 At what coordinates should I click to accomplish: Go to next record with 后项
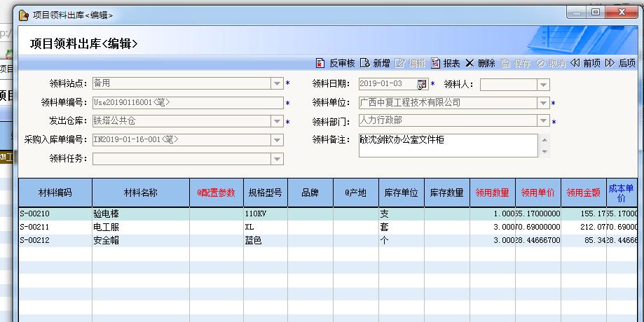coord(610,63)
